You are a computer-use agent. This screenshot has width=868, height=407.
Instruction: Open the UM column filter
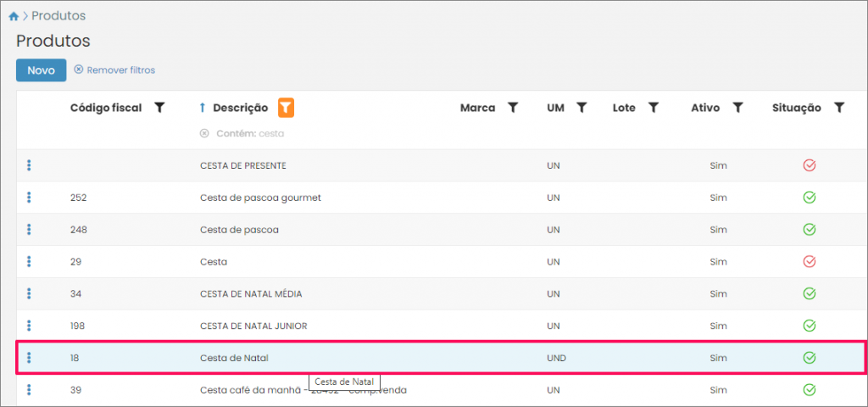[x=581, y=108]
